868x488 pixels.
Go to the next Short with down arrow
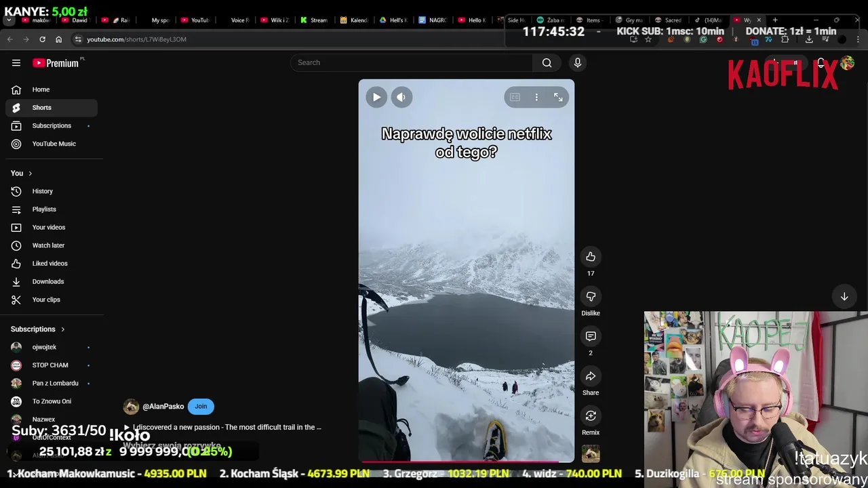844,296
